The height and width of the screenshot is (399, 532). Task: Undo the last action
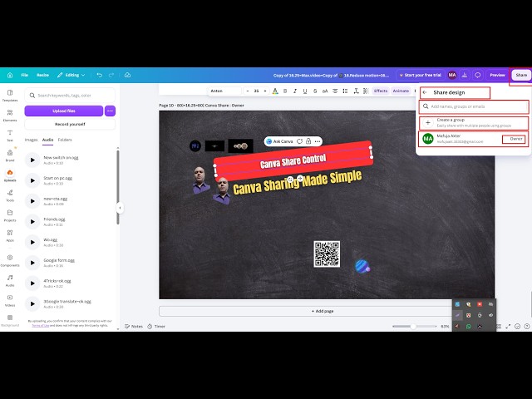pos(100,75)
